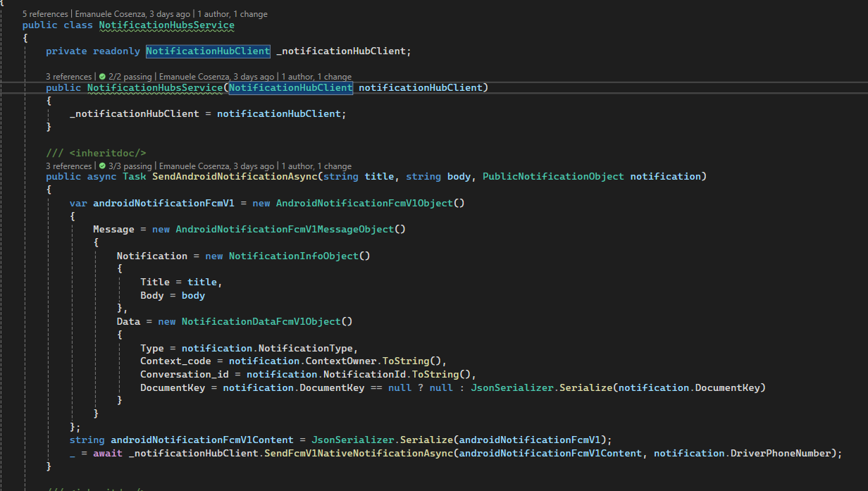
Task: Click the "Message" property initializer
Action: click(113, 229)
